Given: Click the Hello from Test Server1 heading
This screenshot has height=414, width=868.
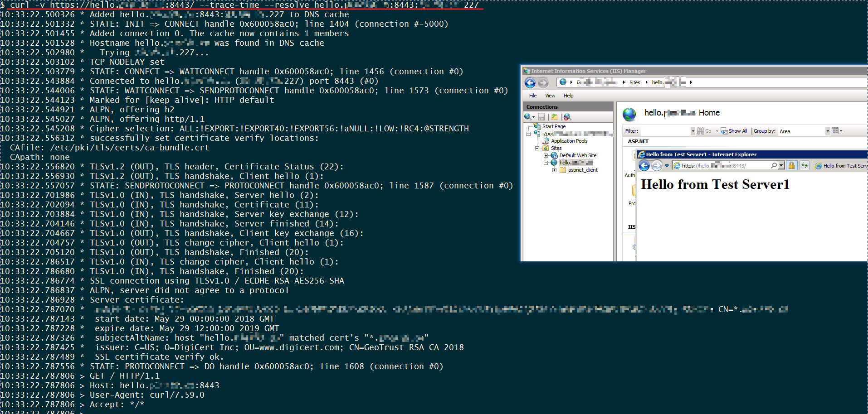Looking at the screenshot, I should pos(715,184).
